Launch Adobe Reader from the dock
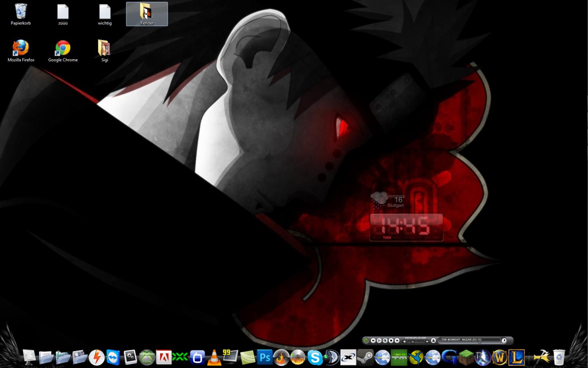The image size is (588, 368). click(164, 357)
